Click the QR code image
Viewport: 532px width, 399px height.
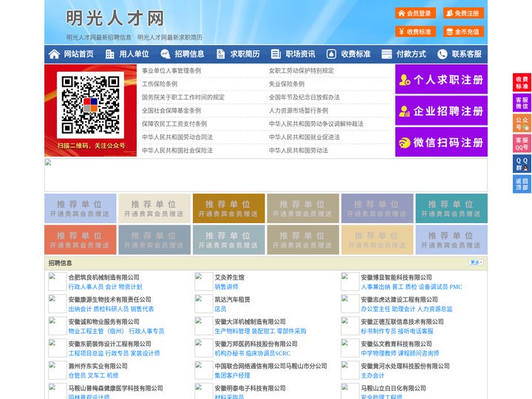90,105
